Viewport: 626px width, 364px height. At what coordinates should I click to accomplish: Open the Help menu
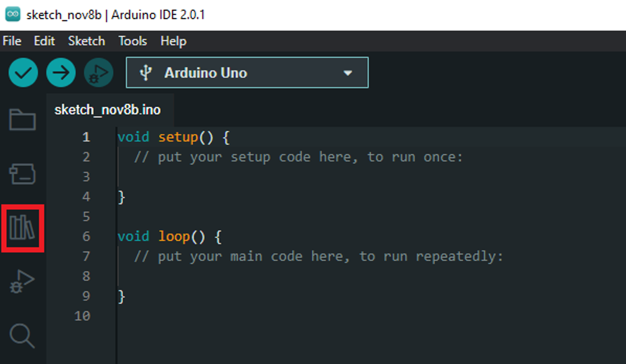tap(173, 41)
